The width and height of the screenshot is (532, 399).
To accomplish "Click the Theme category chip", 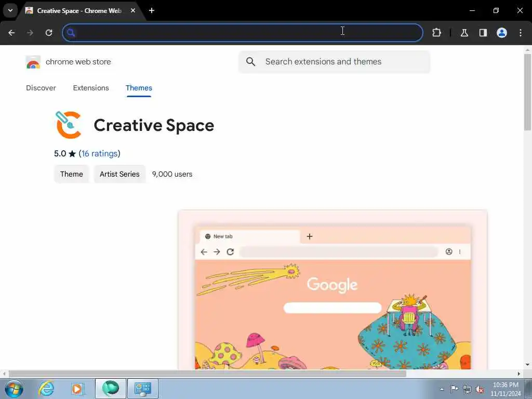I will click(x=72, y=174).
